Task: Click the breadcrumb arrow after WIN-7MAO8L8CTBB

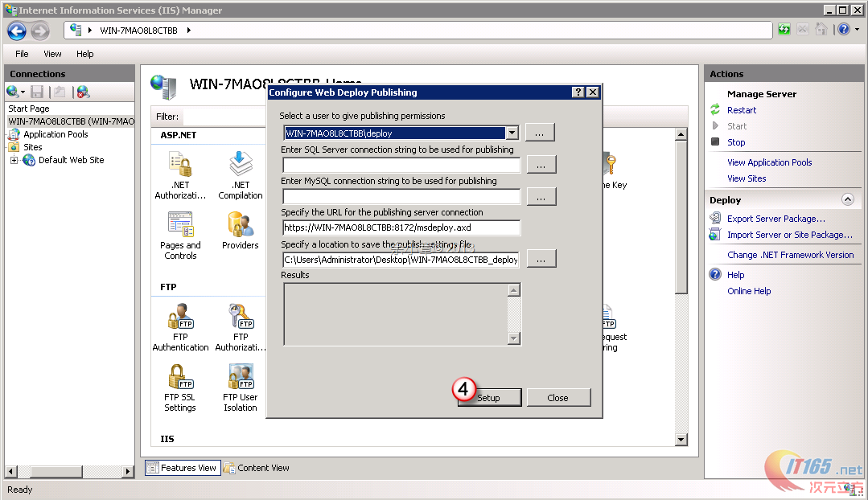Action: [189, 30]
